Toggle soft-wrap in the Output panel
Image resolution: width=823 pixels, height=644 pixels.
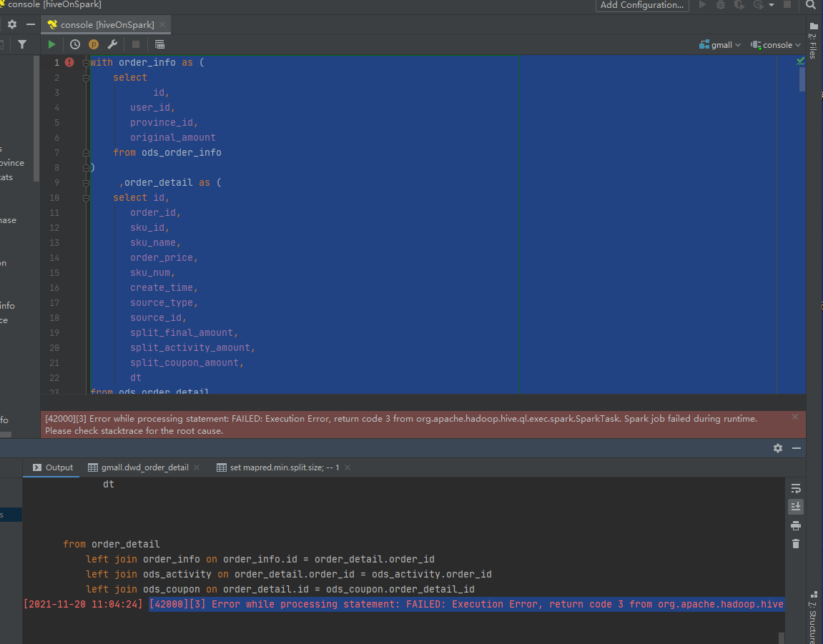click(x=795, y=488)
